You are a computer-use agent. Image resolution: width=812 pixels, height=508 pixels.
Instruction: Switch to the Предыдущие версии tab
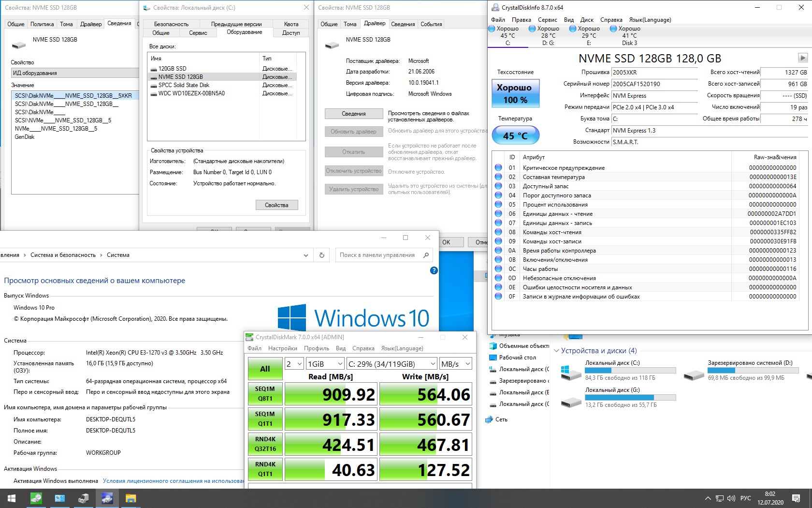tap(236, 24)
